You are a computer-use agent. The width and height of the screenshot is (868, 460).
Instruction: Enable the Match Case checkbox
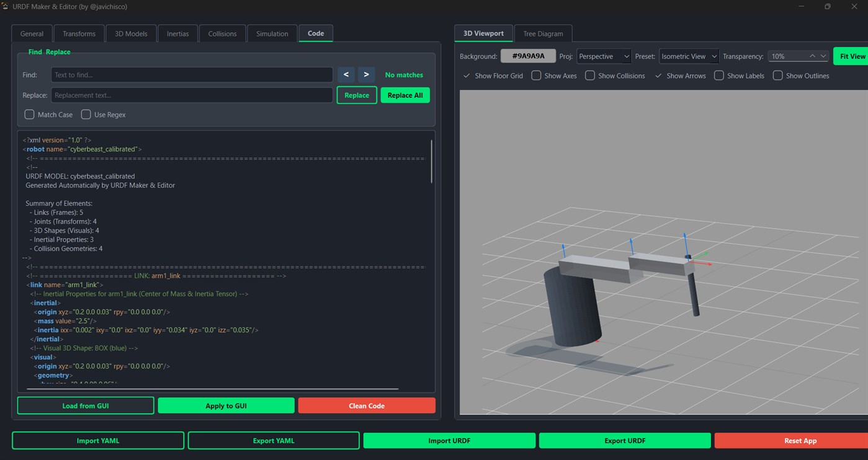[29, 115]
